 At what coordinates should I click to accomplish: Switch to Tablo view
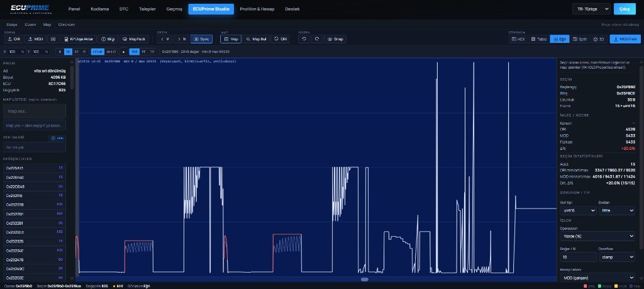point(538,39)
